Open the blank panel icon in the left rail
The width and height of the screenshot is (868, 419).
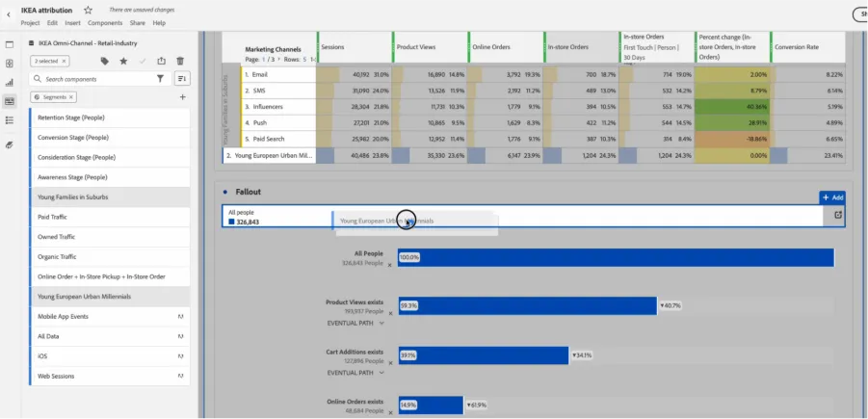coord(10,45)
